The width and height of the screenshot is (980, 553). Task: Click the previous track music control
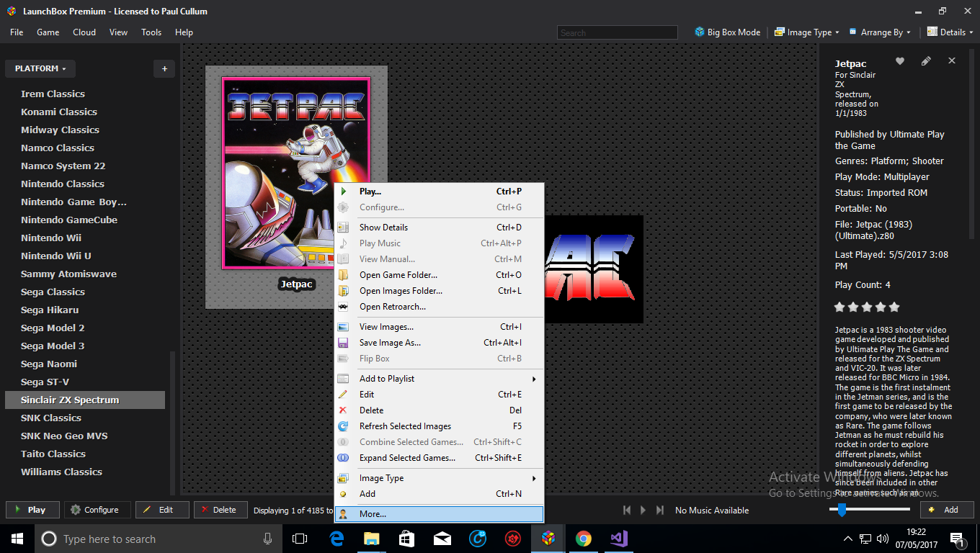click(627, 510)
